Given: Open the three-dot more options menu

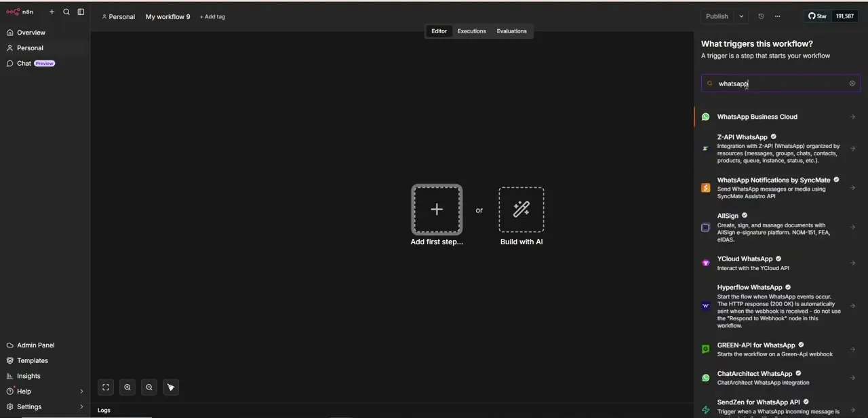Looking at the screenshot, I should (777, 16).
